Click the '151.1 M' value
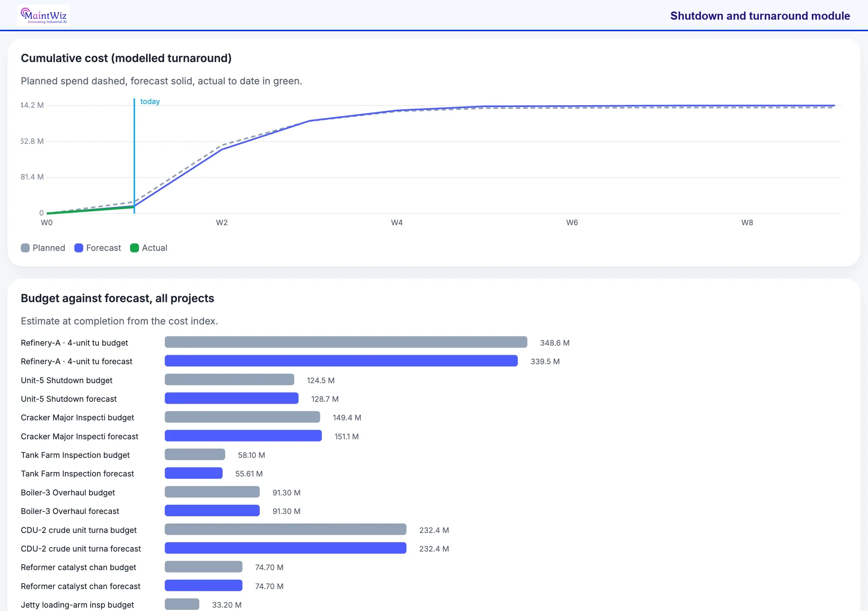The height and width of the screenshot is (611, 868). click(x=346, y=436)
